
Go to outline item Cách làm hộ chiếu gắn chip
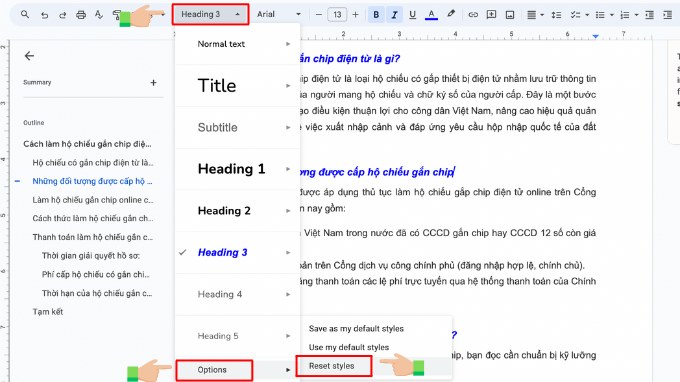tap(87, 144)
